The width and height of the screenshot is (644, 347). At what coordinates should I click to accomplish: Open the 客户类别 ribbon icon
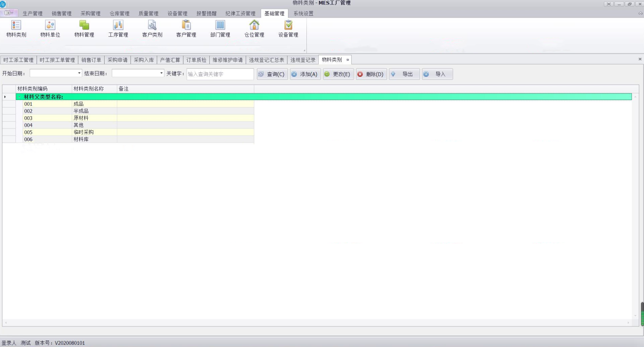tap(152, 29)
